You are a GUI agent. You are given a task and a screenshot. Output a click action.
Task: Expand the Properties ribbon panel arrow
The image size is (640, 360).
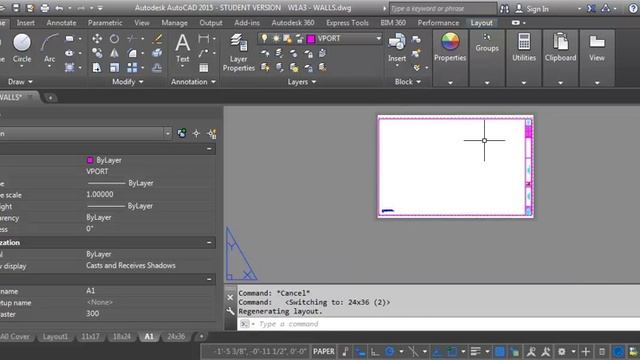click(450, 83)
